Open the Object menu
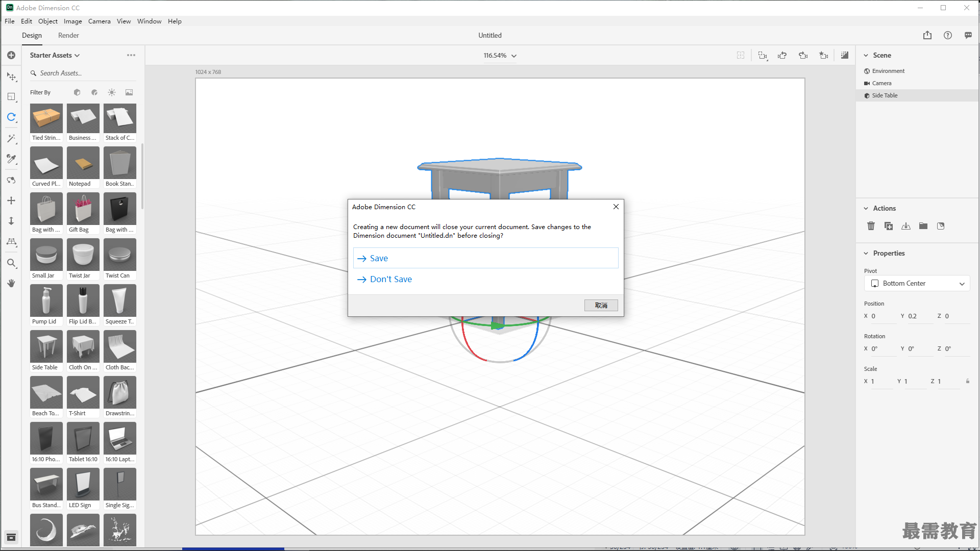Image resolution: width=980 pixels, height=551 pixels. point(48,21)
